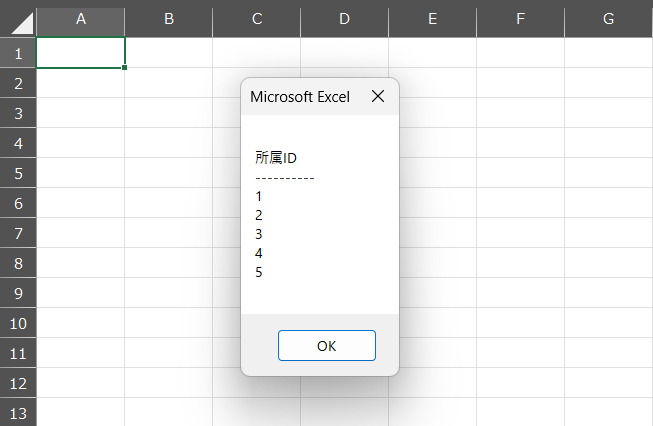This screenshot has width=653, height=426.
Task: Click the fill handle of cell A1
Action: (x=125, y=67)
